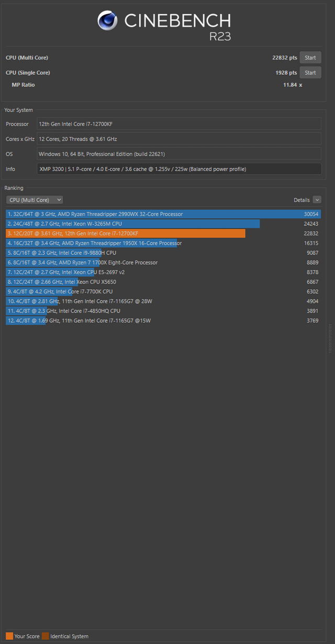
Task: Select the Xeon E5-2697 v2 ranking entry
Action: pyautogui.click(x=163, y=272)
